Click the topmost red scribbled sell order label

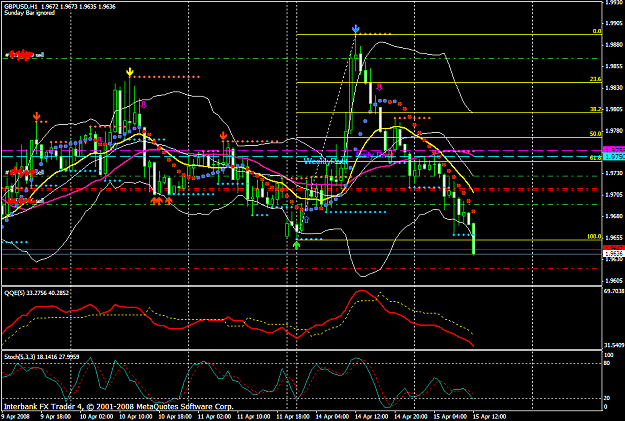click(24, 55)
